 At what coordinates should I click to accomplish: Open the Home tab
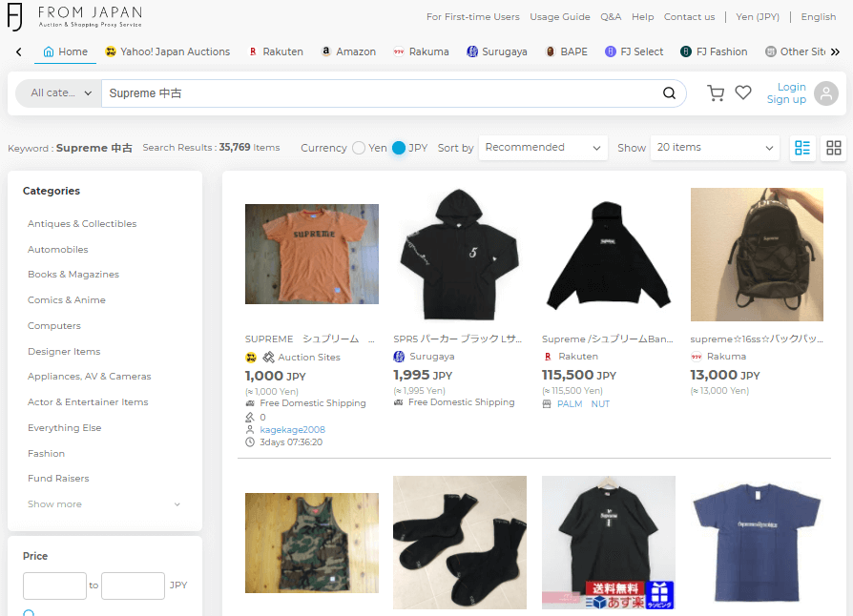click(x=65, y=51)
